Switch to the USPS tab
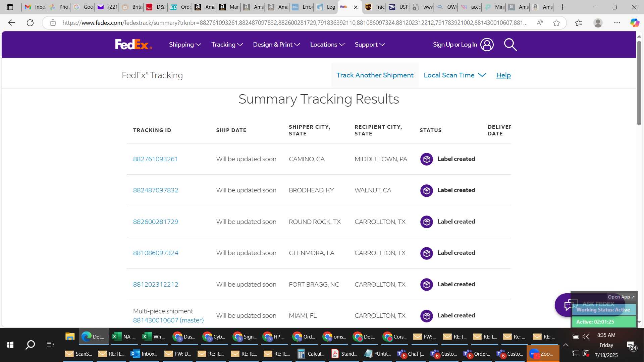This screenshot has width=644, height=362. coord(398,7)
